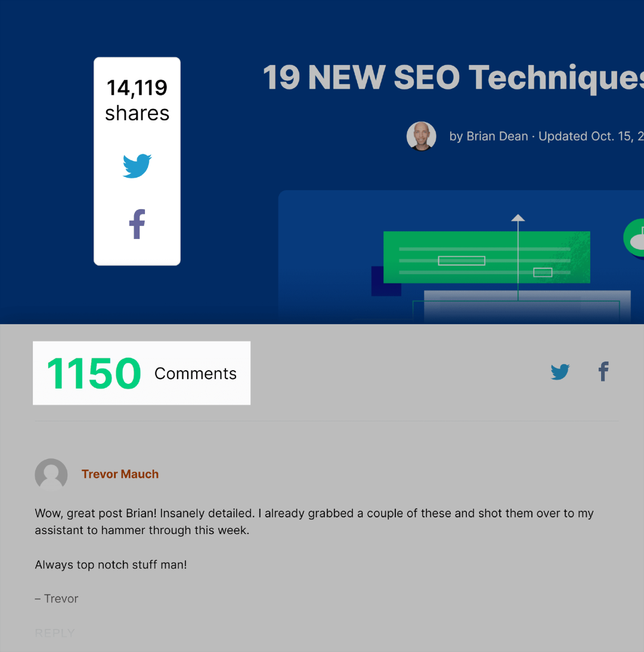Click the 14,119 shares counter
The image size is (644, 652).
137,100
